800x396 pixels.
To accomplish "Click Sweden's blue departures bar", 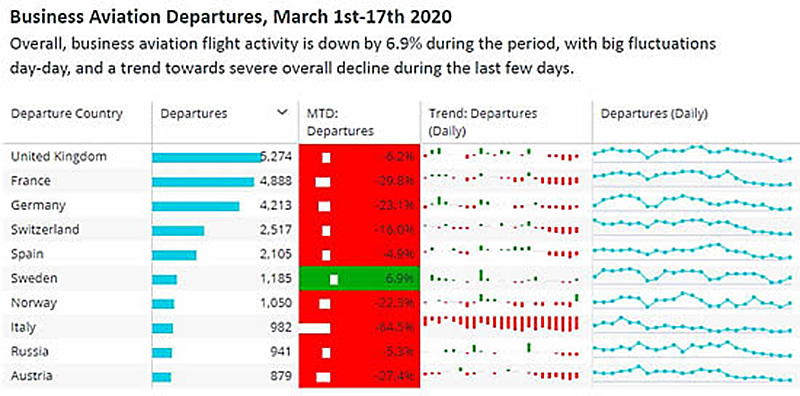I will [164, 280].
